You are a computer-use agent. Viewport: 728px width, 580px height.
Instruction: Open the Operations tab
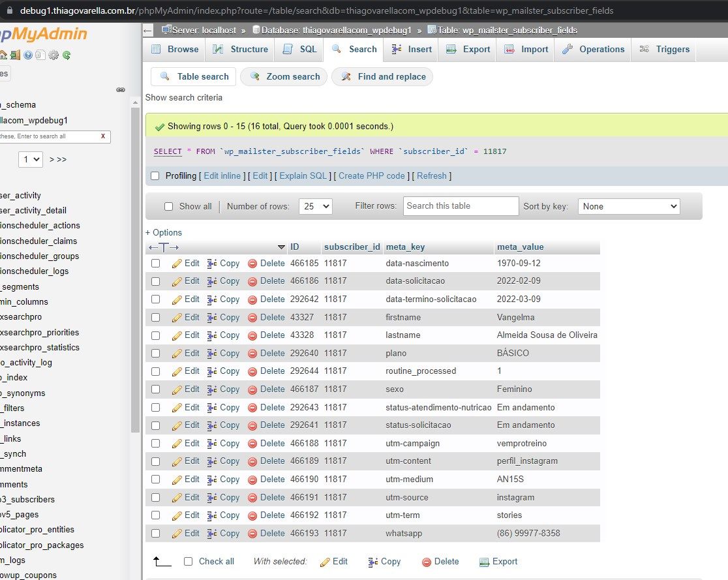[x=593, y=49]
